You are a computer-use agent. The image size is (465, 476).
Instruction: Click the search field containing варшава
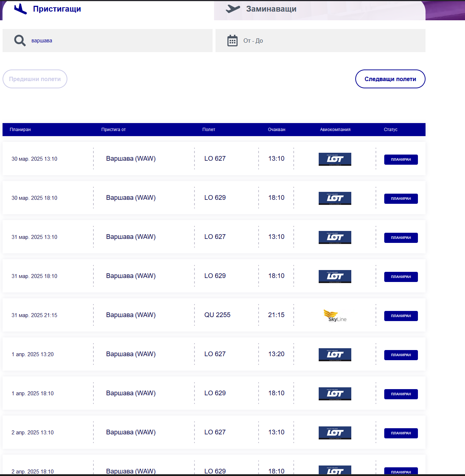[108, 41]
